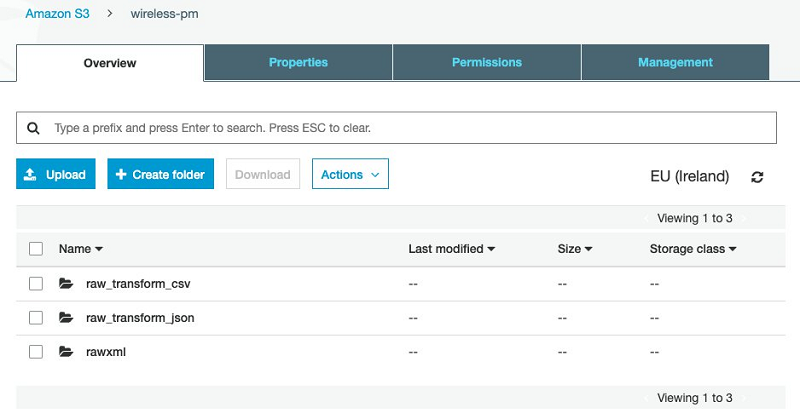Click the refresh icon beside EU (Ireland)
The width and height of the screenshot is (800, 419).
(757, 177)
